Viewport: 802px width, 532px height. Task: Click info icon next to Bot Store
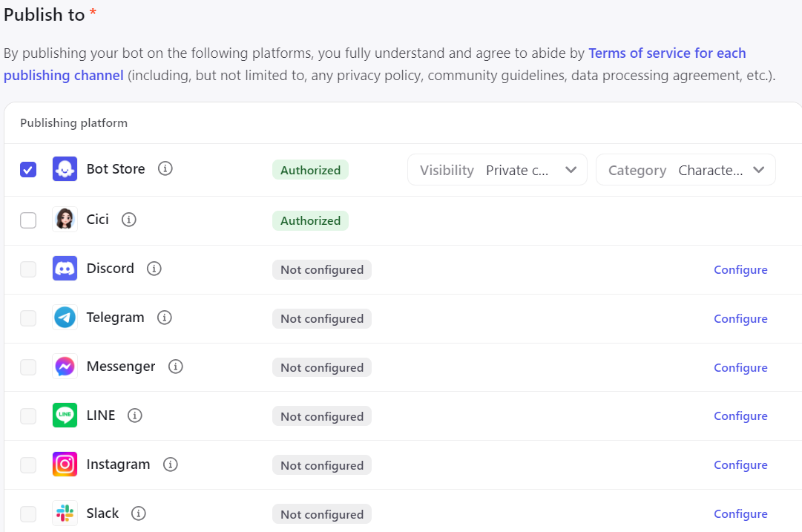pos(165,169)
